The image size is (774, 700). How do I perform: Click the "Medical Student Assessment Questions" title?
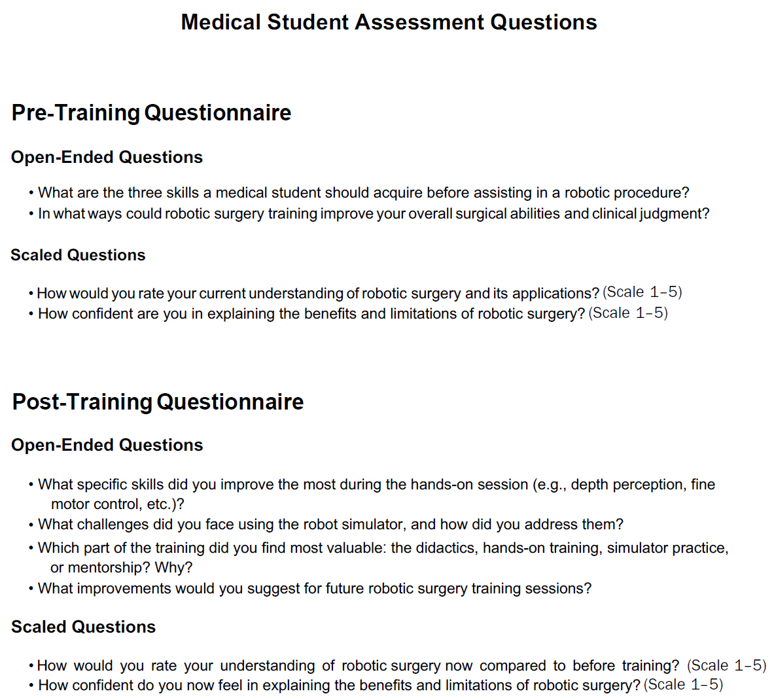pyautogui.click(x=389, y=22)
